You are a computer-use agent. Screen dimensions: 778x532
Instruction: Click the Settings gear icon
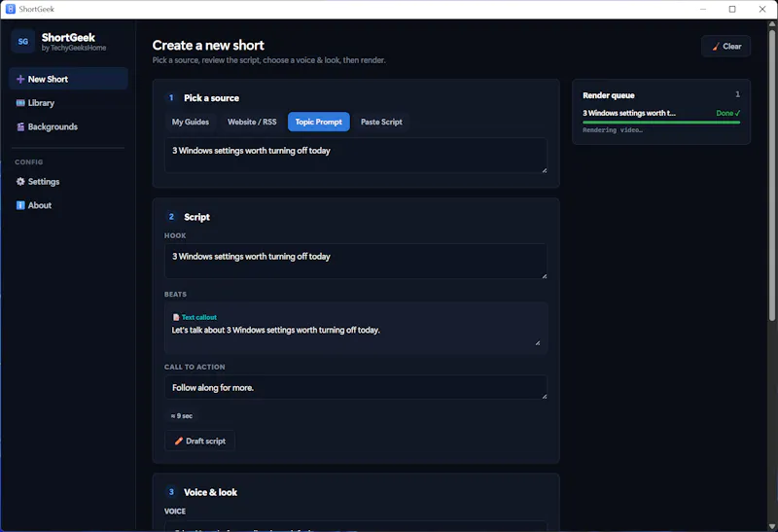pyautogui.click(x=20, y=182)
